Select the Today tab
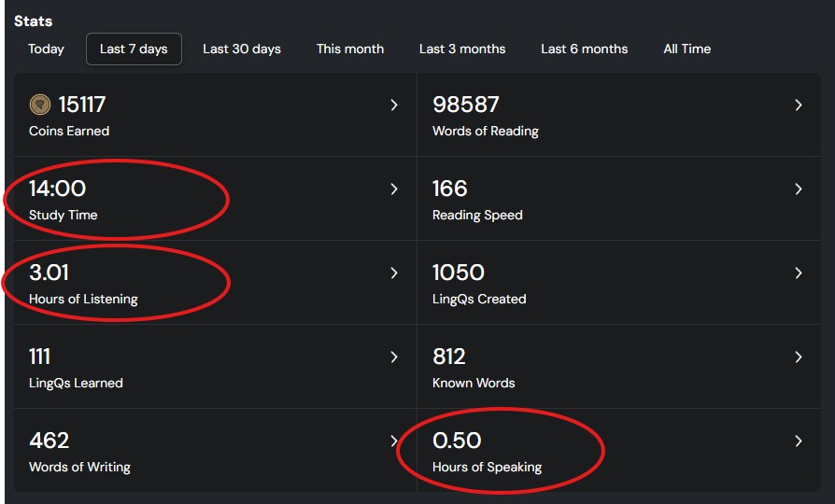The image size is (835, 504). [x=46, y=49]
